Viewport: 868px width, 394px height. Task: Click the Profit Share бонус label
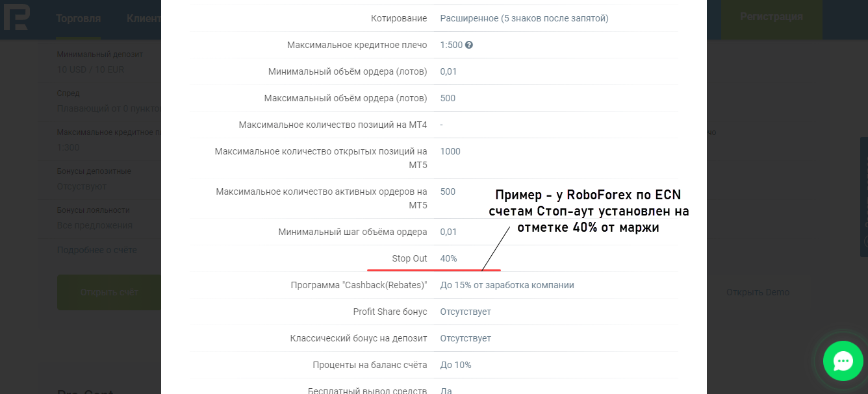(x=390, y=312)
